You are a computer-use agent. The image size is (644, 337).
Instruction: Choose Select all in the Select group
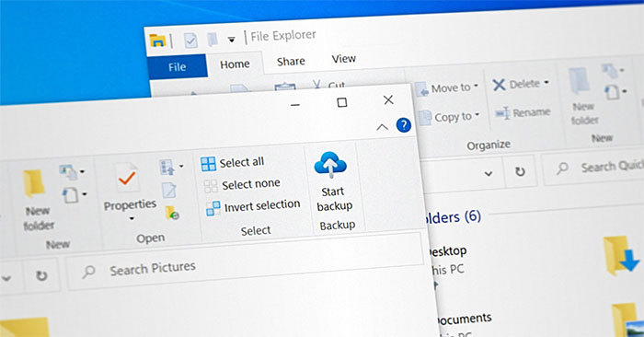tap(233, 163)
